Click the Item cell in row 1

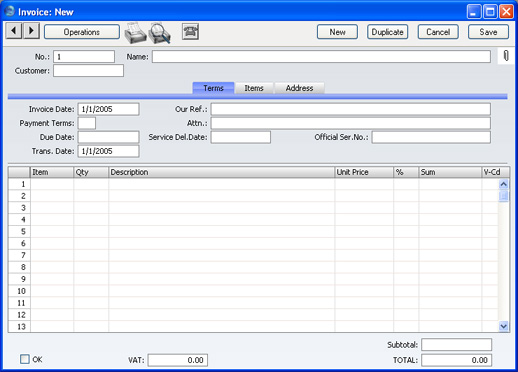[52, 184]
